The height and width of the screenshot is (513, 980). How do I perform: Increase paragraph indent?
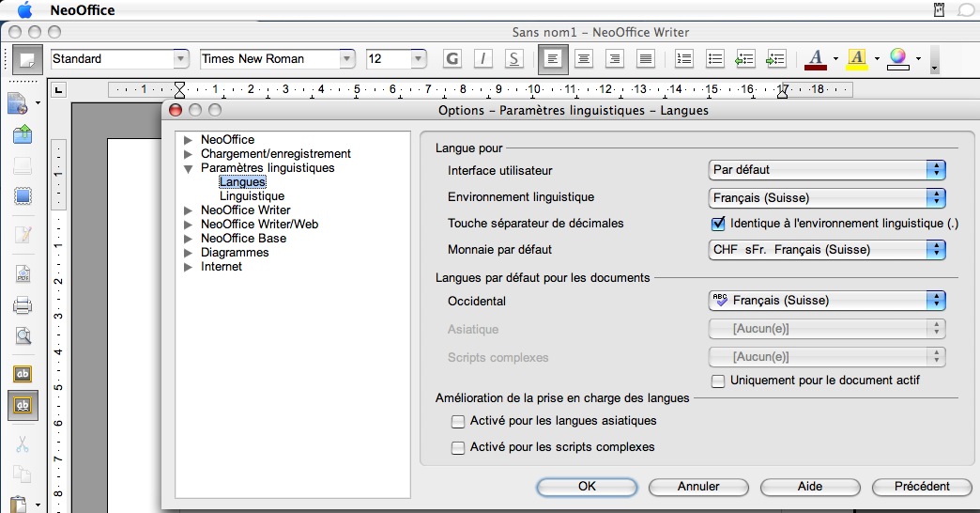coord(775,59)
